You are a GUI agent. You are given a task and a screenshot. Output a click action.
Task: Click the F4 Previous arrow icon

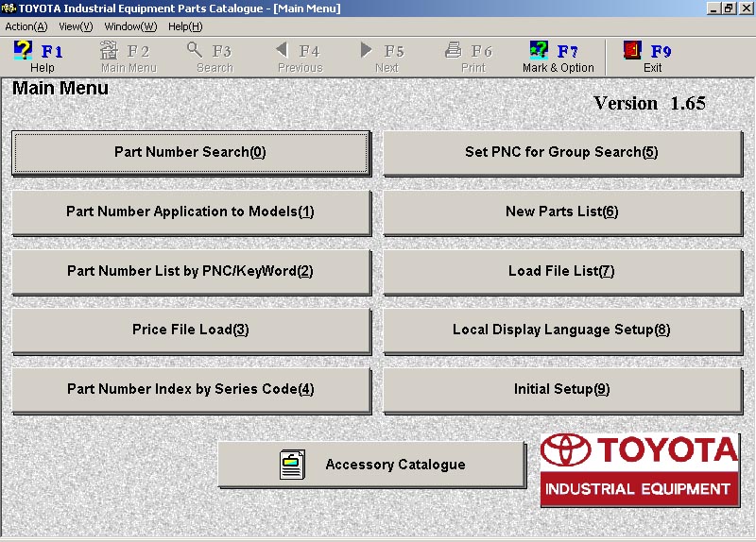pyautogui.click(x=282, y=50)
